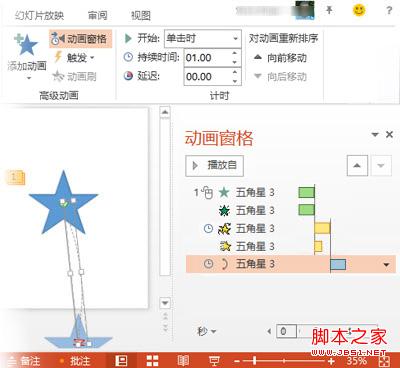This screenshot has height=368, width=400.
Task: Click the clock icon of the third animation
Action: [208, 228]
